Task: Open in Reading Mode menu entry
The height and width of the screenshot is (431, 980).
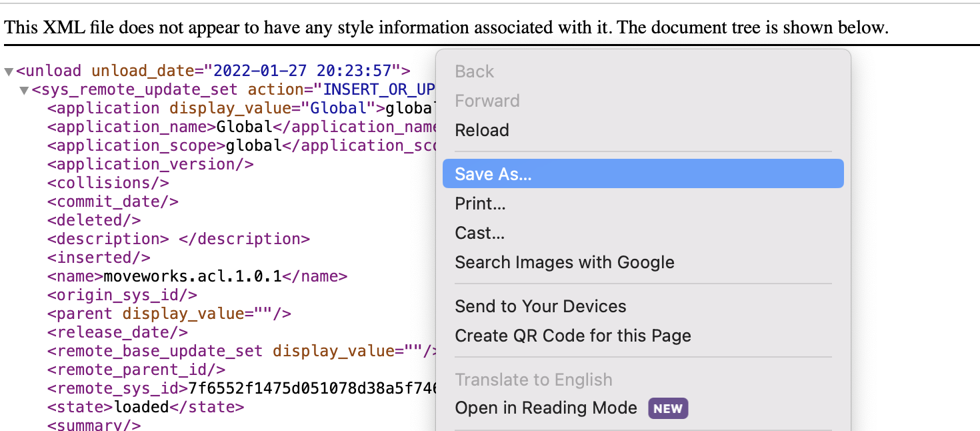Action: coord(643,408)
